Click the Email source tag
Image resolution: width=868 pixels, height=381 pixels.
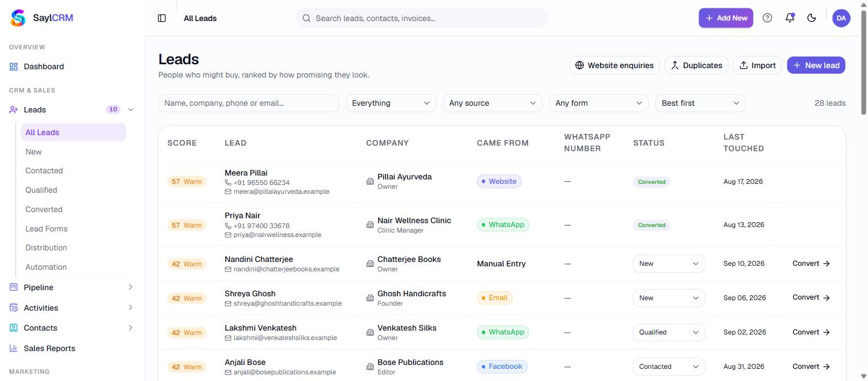[x=494, y=298]
